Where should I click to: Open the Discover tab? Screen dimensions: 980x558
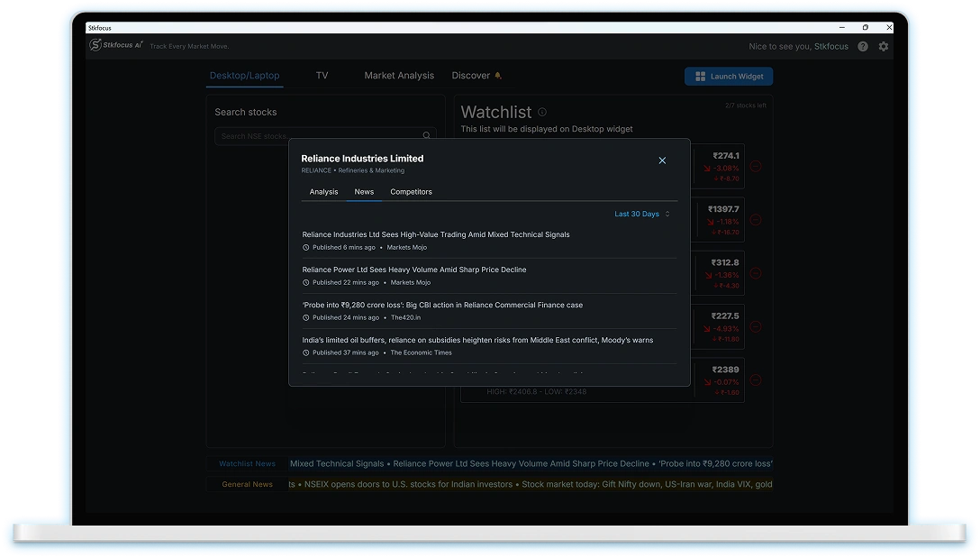point(470,76)
